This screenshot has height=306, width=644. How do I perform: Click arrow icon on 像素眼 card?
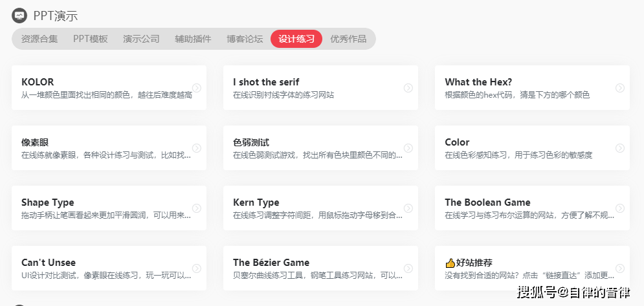tap(197, 148)
